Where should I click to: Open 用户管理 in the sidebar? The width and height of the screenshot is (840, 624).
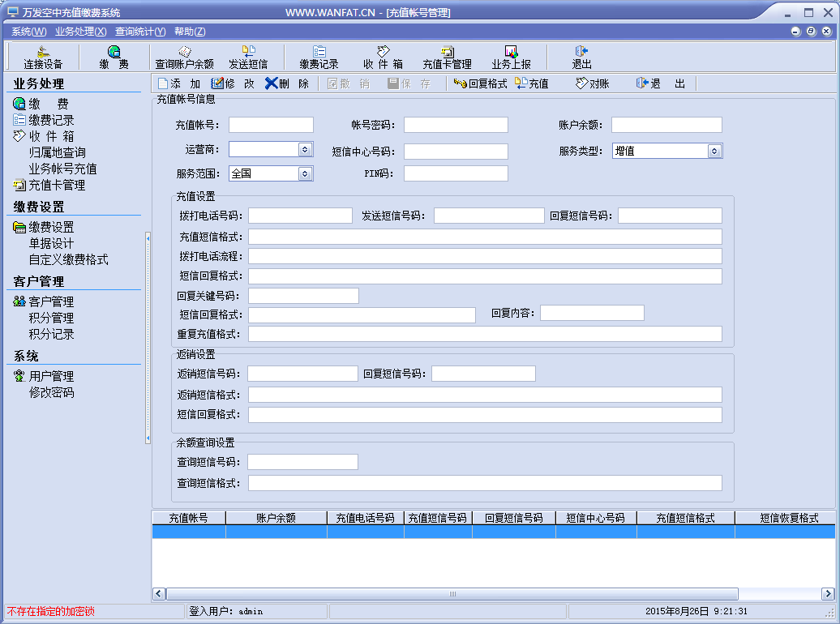(x=44, y=376)
